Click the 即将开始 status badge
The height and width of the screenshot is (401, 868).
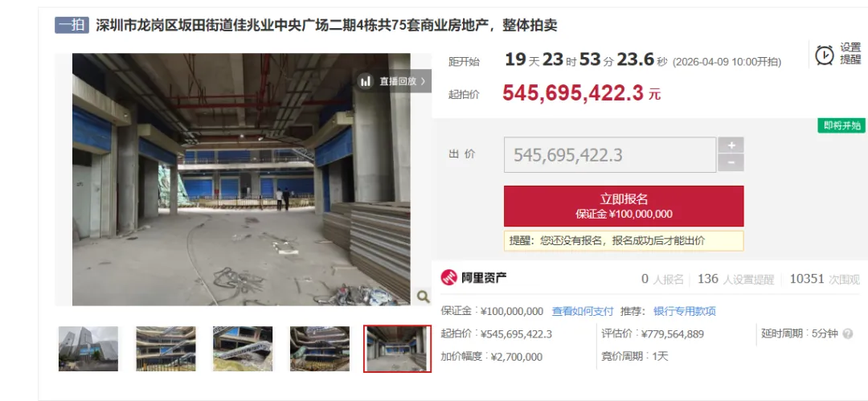[x=841, y=125]
